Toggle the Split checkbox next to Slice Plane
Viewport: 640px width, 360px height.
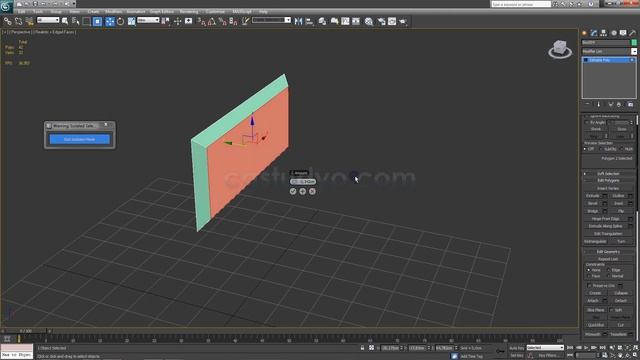(611, 310)
